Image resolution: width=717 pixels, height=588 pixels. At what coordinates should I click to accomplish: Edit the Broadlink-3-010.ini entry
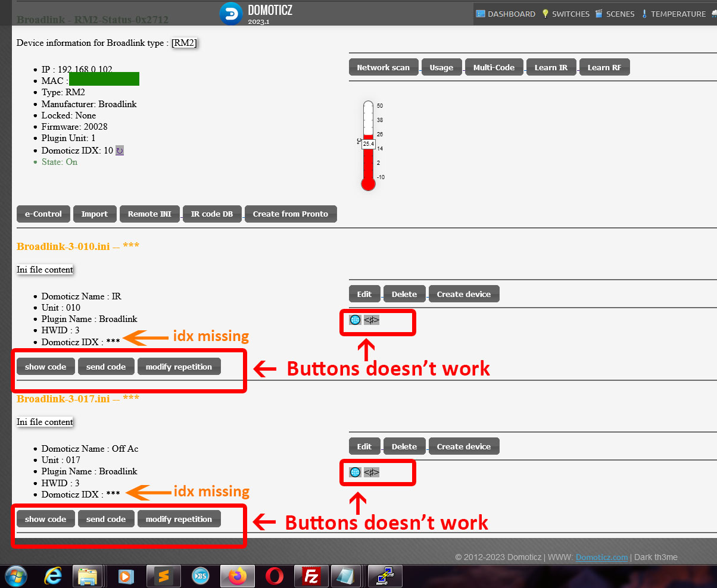pos(364,294)
